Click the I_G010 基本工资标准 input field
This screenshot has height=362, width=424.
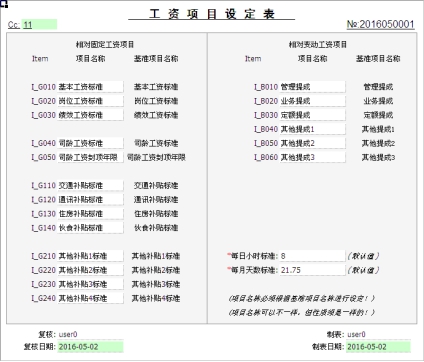point(90,87)
